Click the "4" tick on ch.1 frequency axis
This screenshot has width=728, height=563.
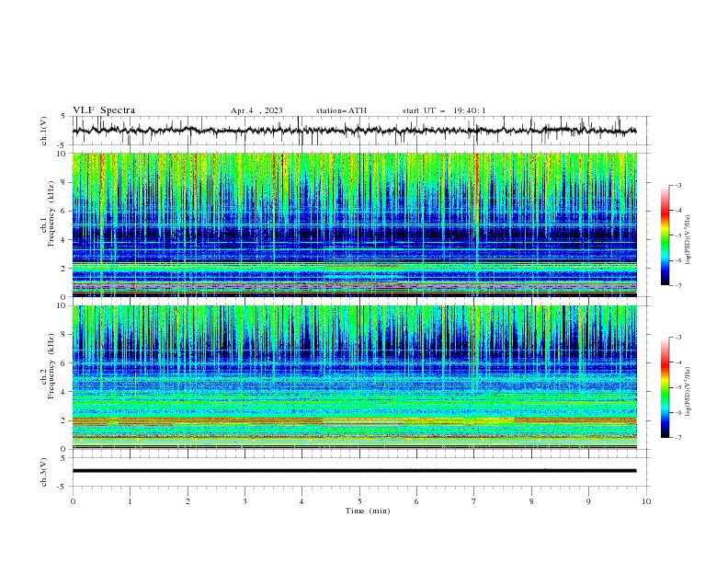pyautogui.click(x=65, y=240)
